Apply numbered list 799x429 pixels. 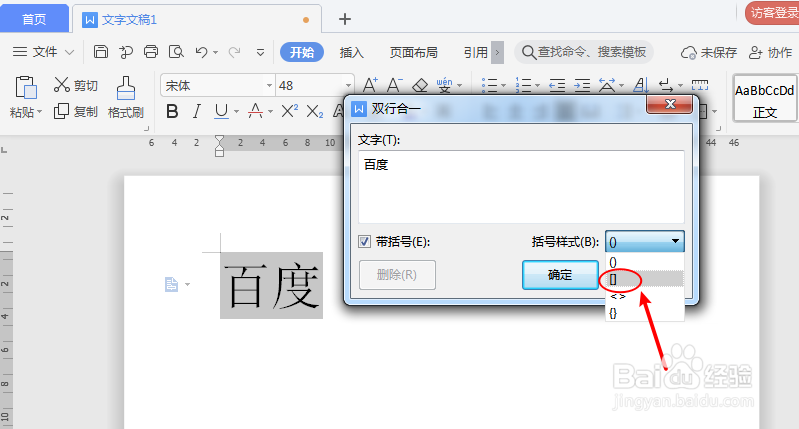click(x=523, y=85)
